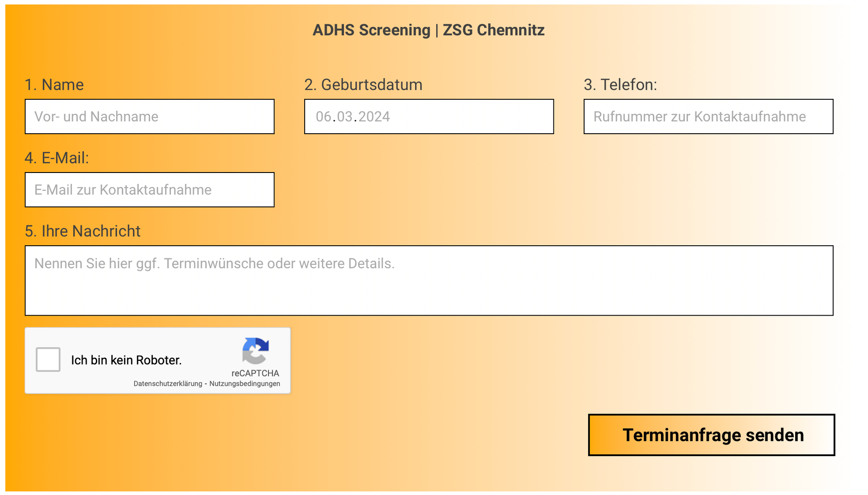Viewport: 868px width, 495px height.
Task: Click the reCAPTCHA text under the logo
Action: [x=255, y=373]
